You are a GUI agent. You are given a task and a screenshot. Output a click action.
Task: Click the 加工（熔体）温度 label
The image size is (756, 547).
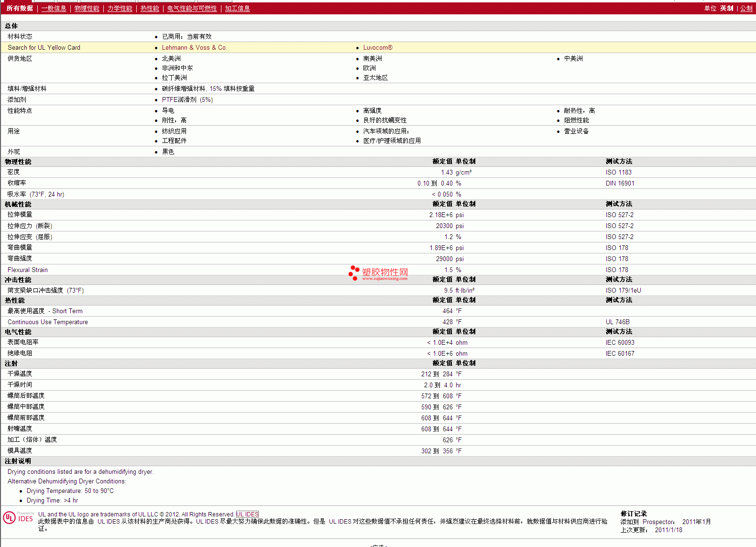click(x=32, y=439)
